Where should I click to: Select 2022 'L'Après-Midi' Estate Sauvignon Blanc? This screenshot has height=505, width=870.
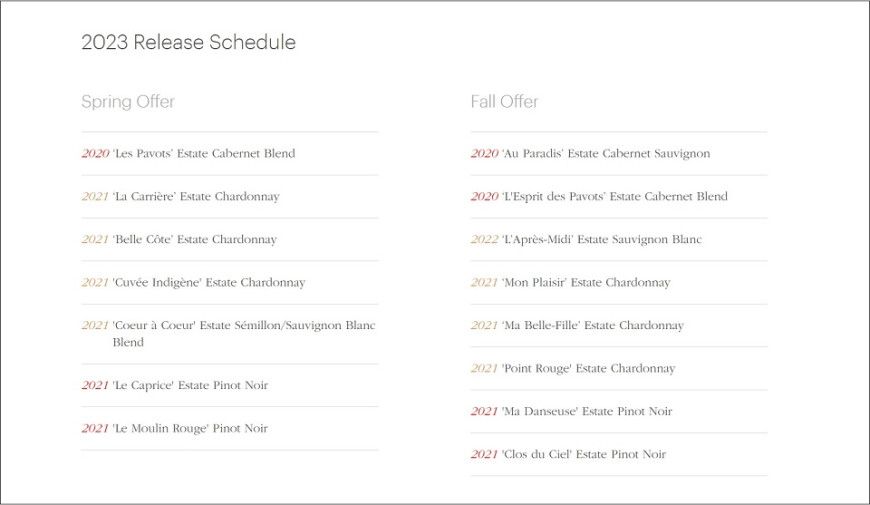coord(586,240)
